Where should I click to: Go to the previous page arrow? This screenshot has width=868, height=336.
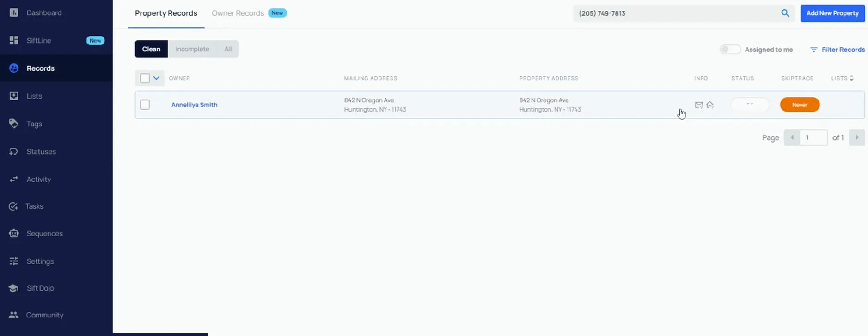pyautogui.click(x=792, y=137)
